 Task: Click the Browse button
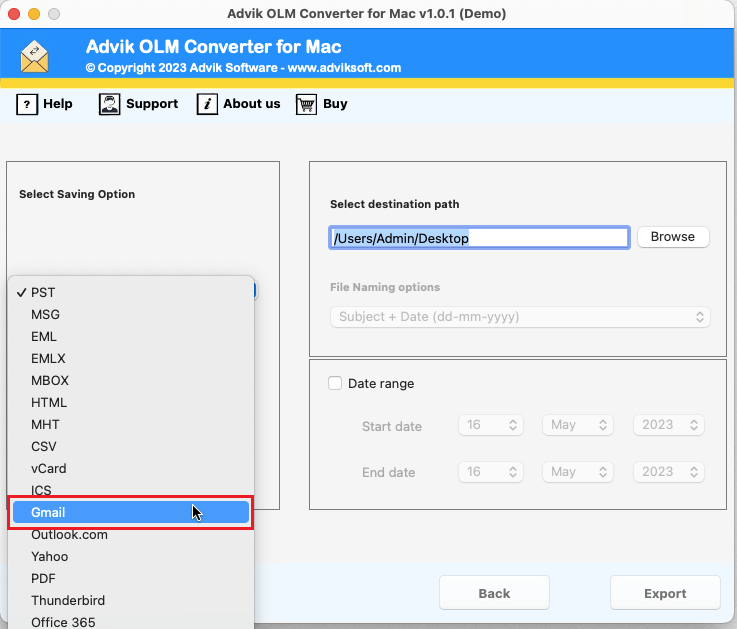tap(673, 237)
